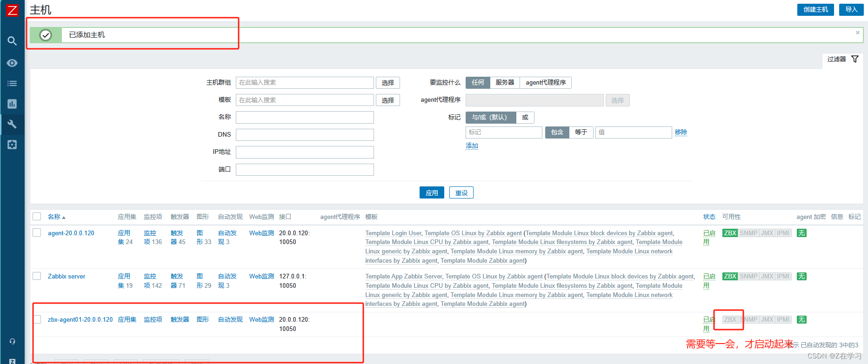Choose 包含 tag operator

(x=557, y=132)
